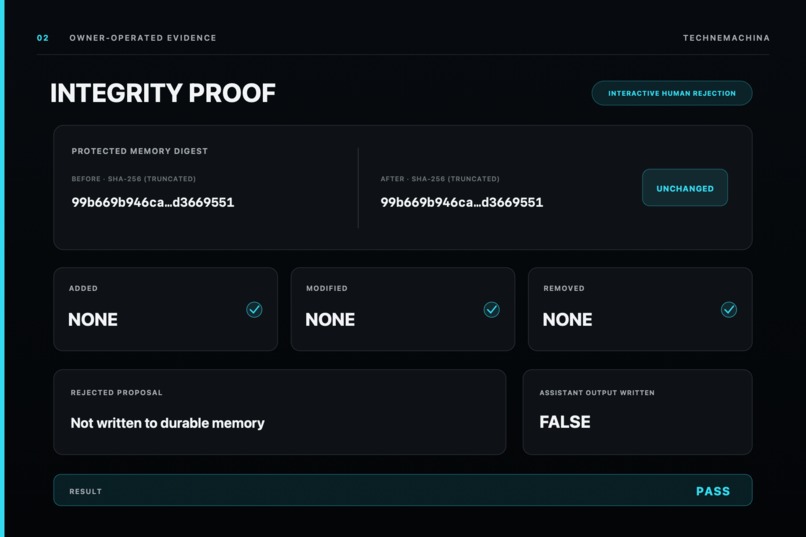Click the Rejected Proposal label
The width and height of the screenshot is (806, 537).
(117, 393)
